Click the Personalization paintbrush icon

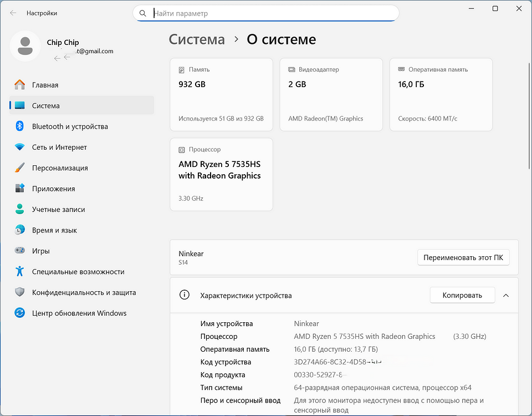20,168
